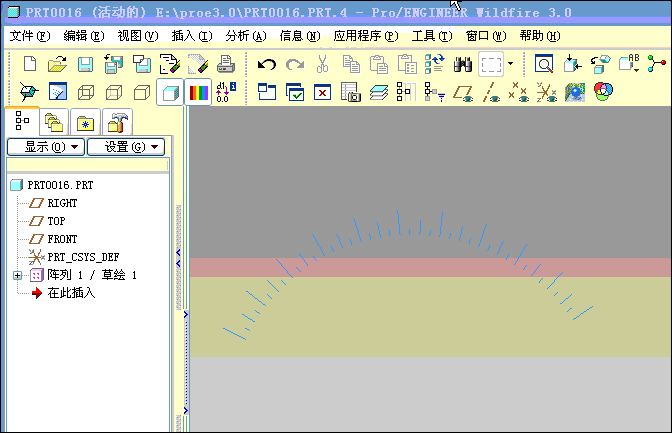672x433 pixels.
Task: Regenerate the model icon
Action: 435,64
